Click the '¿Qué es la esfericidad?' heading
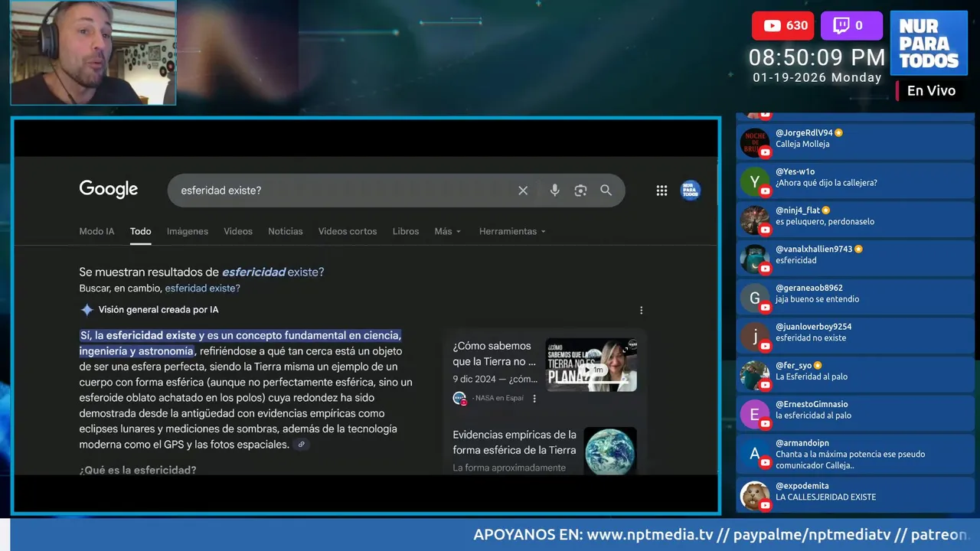Image resolution: width=980 pixels, height=551 pixels. [x=138, y=470]
